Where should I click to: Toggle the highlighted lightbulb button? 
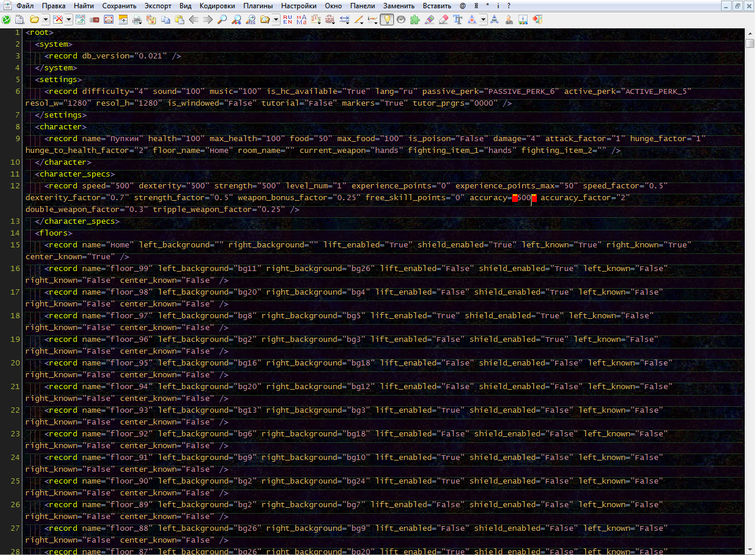pos(387,19)
